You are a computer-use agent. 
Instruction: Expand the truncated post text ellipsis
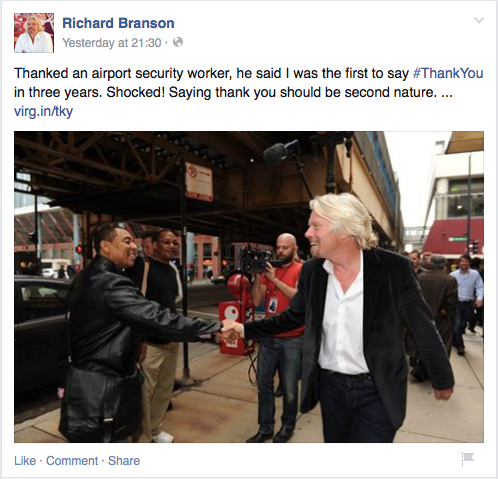tap(447, 93)
